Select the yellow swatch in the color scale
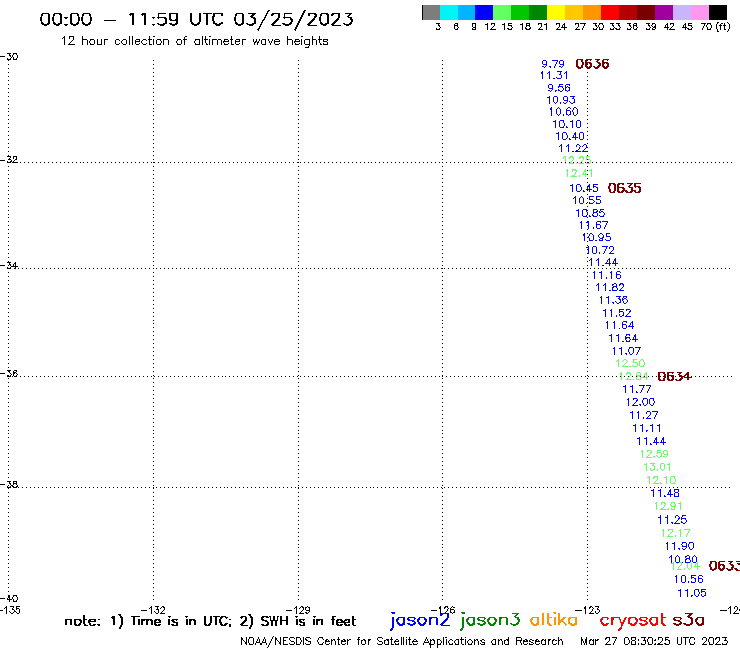 [556, 12]
